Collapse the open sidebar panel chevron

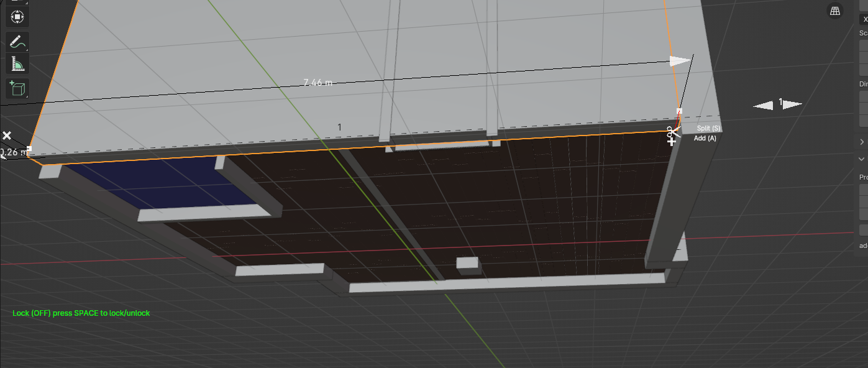coord(862,159)
